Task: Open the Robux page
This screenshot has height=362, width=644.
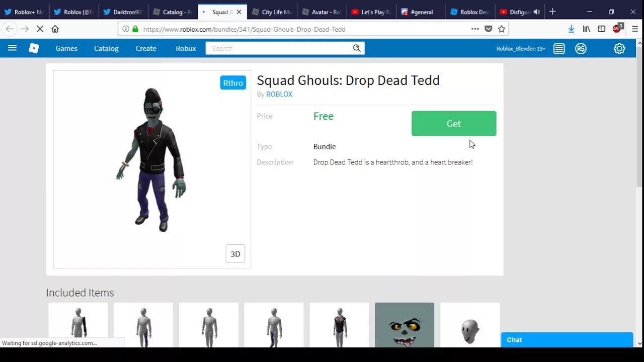Action: (186, 48)
